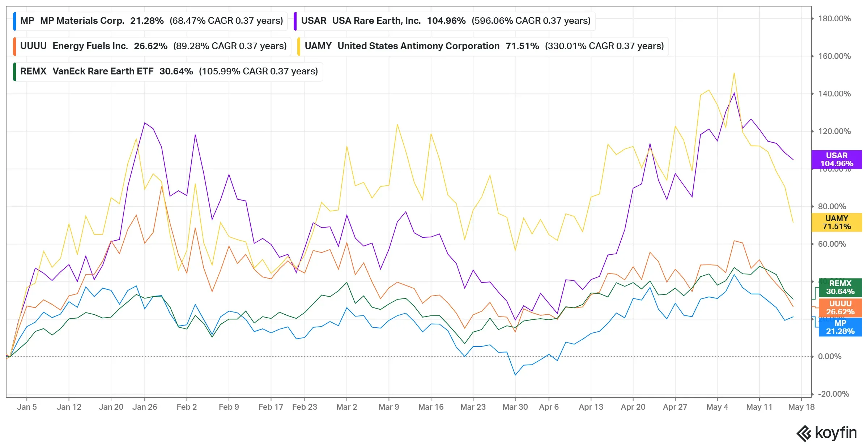Image resolution: width=868 pixels, height=448 pixels.
Task: Click the May 4 date label
Action: (717, 407)
